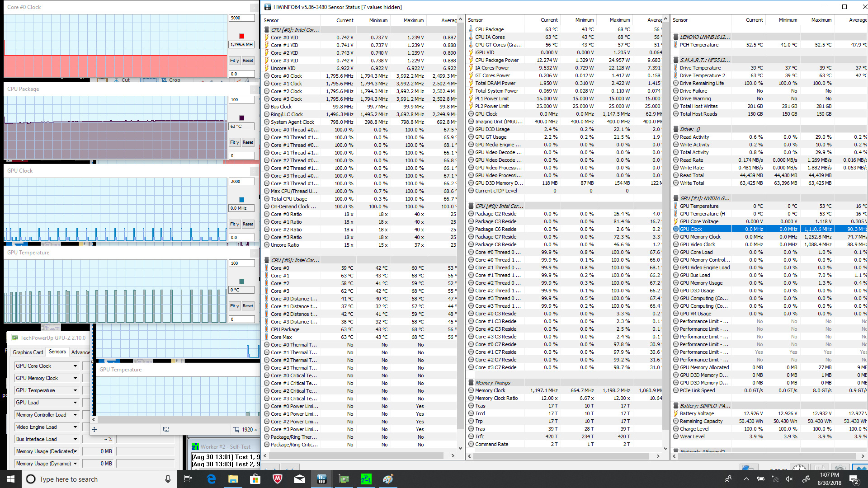The width and height of the screenshot is (868, 488).
Task: Switch to Graphics Card tab in GPU-Z
Action: pos(28,352)
